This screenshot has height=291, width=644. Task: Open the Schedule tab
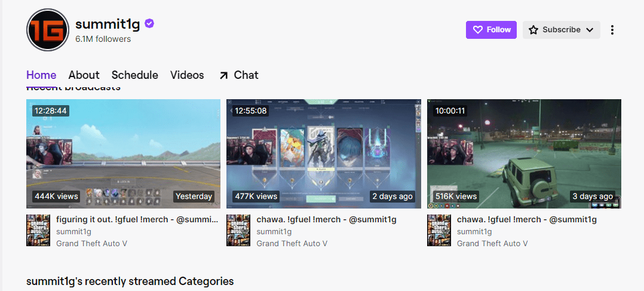(x=135, y=75)
